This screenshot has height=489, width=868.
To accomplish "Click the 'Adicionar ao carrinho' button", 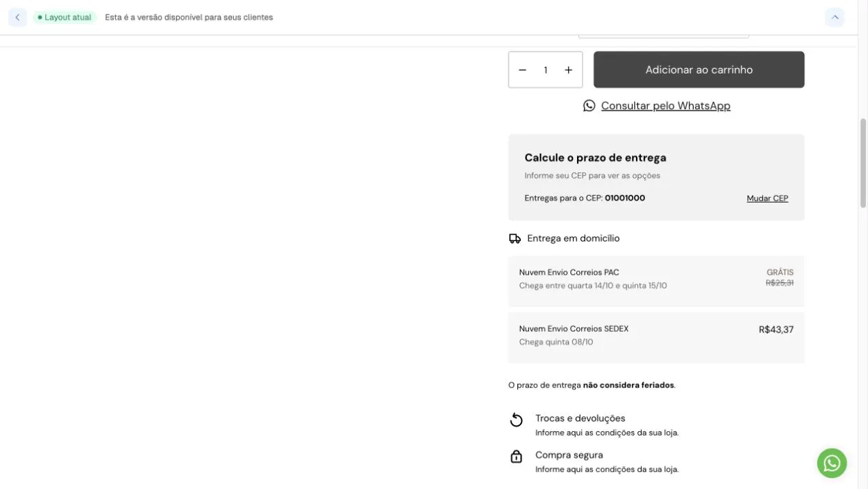I will pyautogui.click(x=699, y=69).
